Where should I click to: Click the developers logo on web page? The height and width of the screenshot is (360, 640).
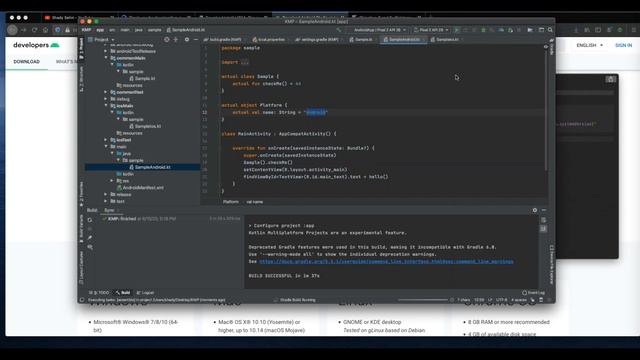click(36, 45)
